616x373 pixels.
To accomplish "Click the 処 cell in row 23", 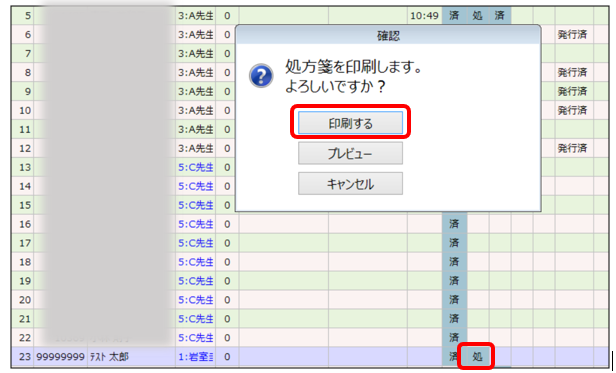I will click(x=477, y=356).
